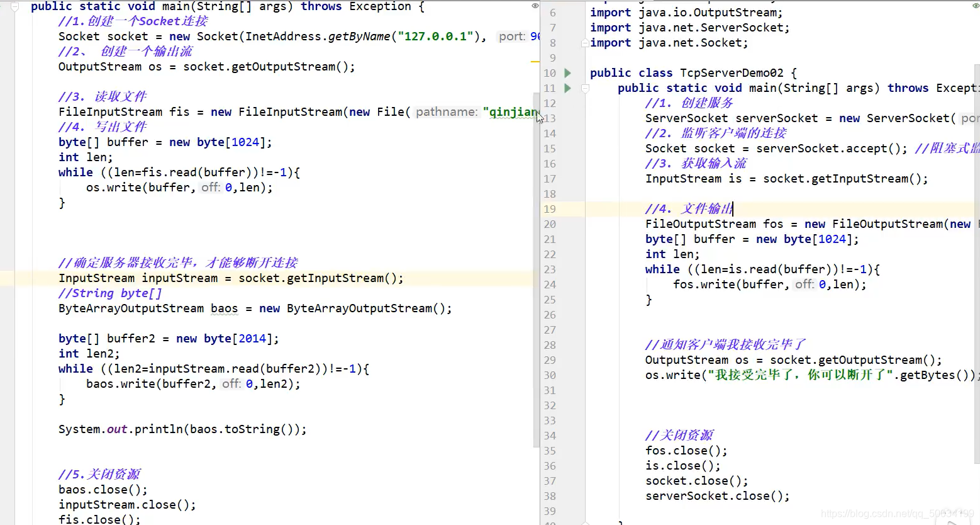980x525 pixels.
Task: Collapse the import block fold marker at line 8
Action: tap(585, 43)
